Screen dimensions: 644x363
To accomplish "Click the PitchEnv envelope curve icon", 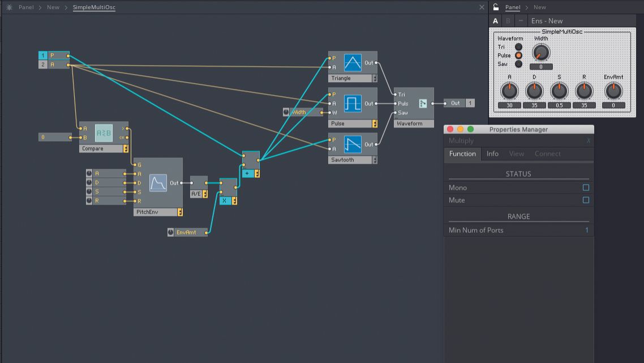I will pyautogui.click(x=158, y=182).
